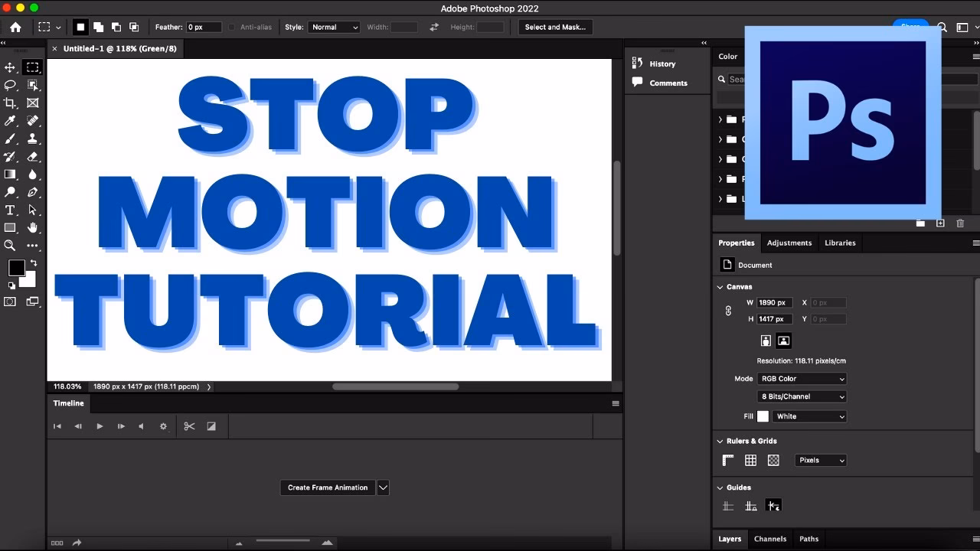Select the Lasso tool
This screenshot has height=551, width=980.
pos(10,86)
